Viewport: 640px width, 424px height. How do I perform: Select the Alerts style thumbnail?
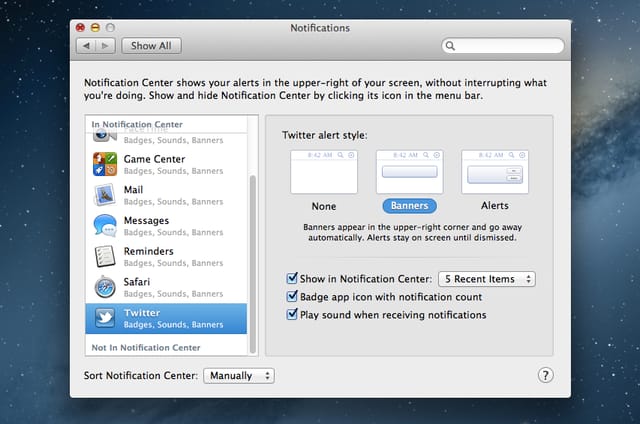[x=495, y=172]
